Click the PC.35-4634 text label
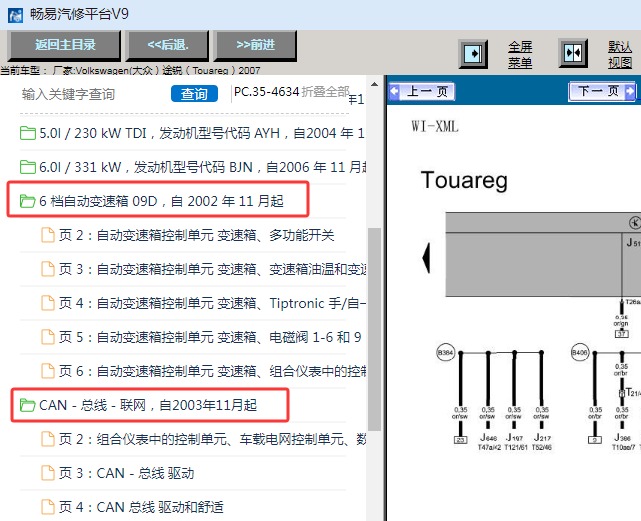Screen dimensions: 641x521 266,92
